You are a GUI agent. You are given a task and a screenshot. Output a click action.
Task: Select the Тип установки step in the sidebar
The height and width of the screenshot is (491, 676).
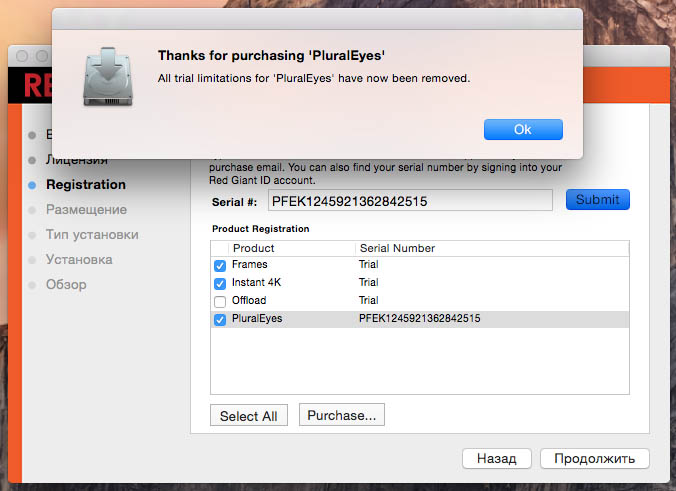[92, 235]
